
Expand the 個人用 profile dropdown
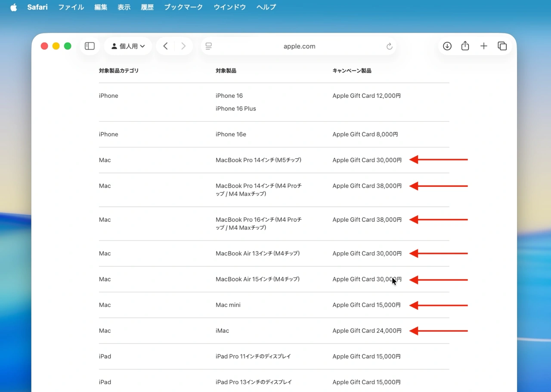click(x=128, y=46)
